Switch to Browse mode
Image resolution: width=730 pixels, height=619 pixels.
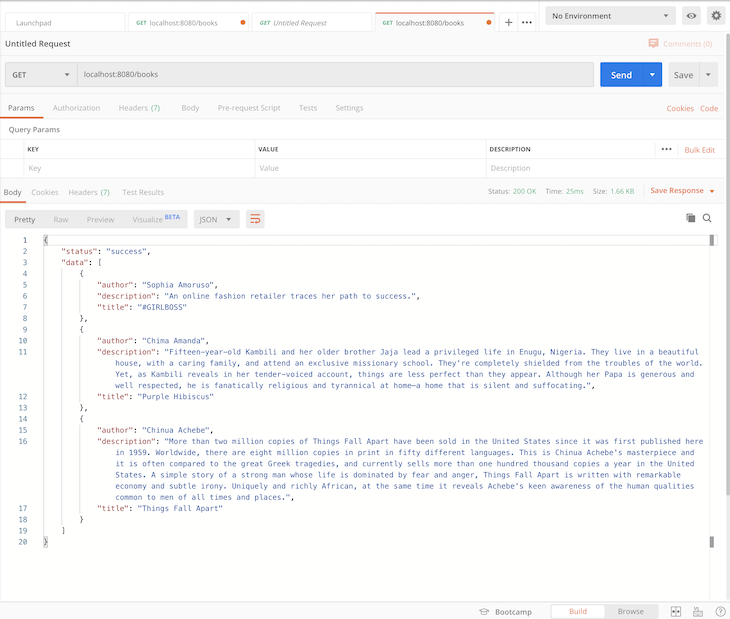coord(631,612)
